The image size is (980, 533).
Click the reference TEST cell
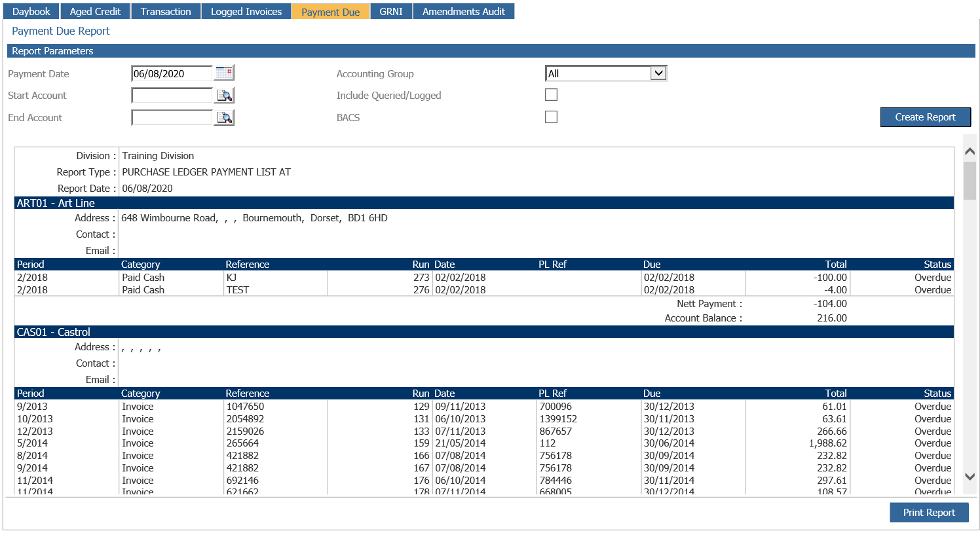(x=238, y=290)
